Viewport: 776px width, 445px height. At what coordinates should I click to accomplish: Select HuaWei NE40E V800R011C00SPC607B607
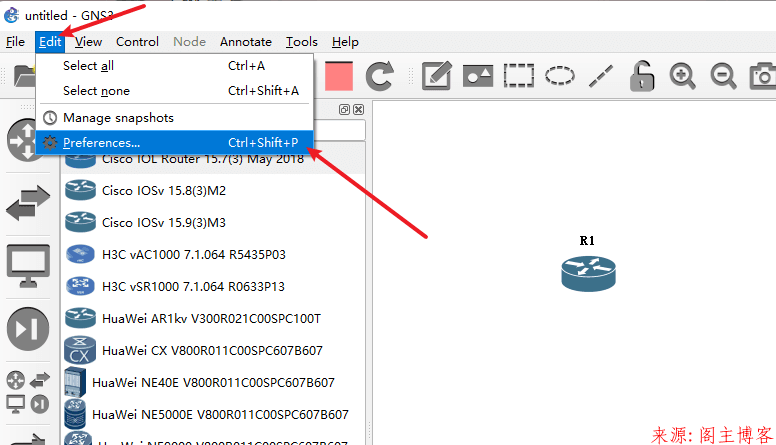(x=213, y=383)
